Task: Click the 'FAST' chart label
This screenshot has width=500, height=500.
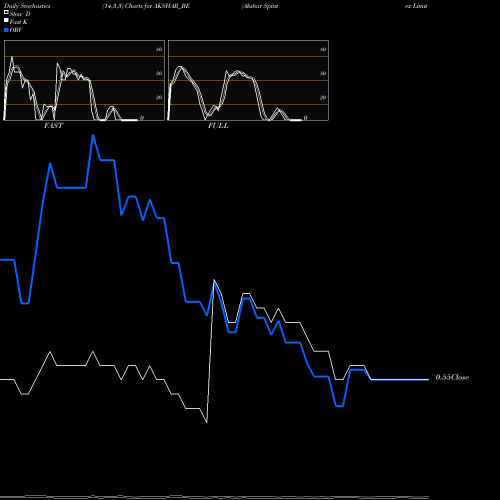Action: point(53,126)
